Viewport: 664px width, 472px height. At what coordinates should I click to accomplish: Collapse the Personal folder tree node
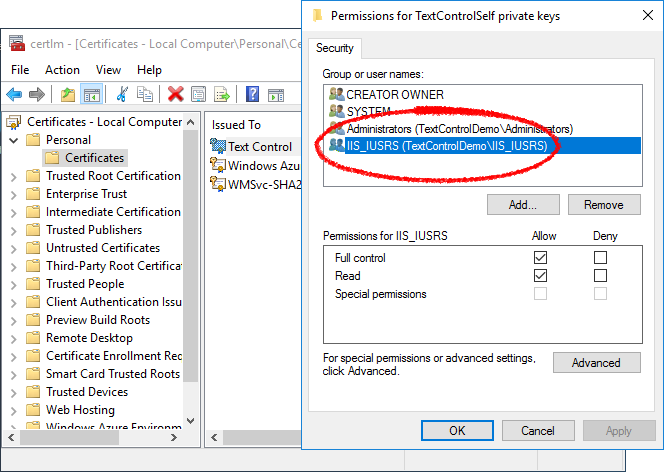(x=14, y=140)
